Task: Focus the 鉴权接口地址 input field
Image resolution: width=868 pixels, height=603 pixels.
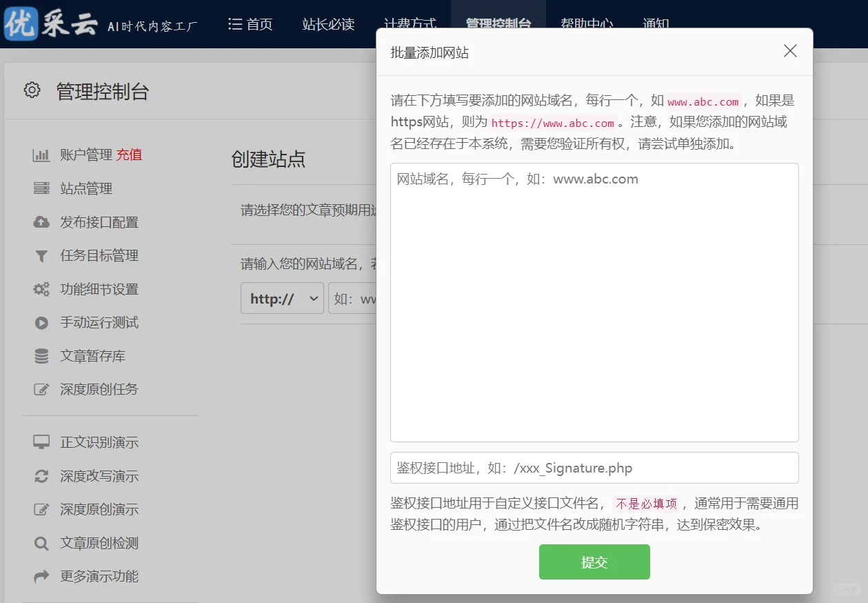Action: pos(594,468)
